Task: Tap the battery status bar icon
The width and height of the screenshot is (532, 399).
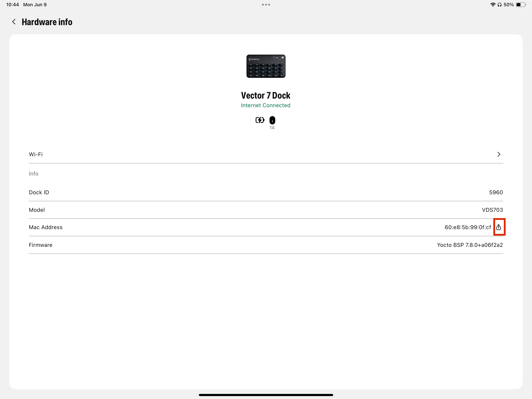Action: click(521, 4)
